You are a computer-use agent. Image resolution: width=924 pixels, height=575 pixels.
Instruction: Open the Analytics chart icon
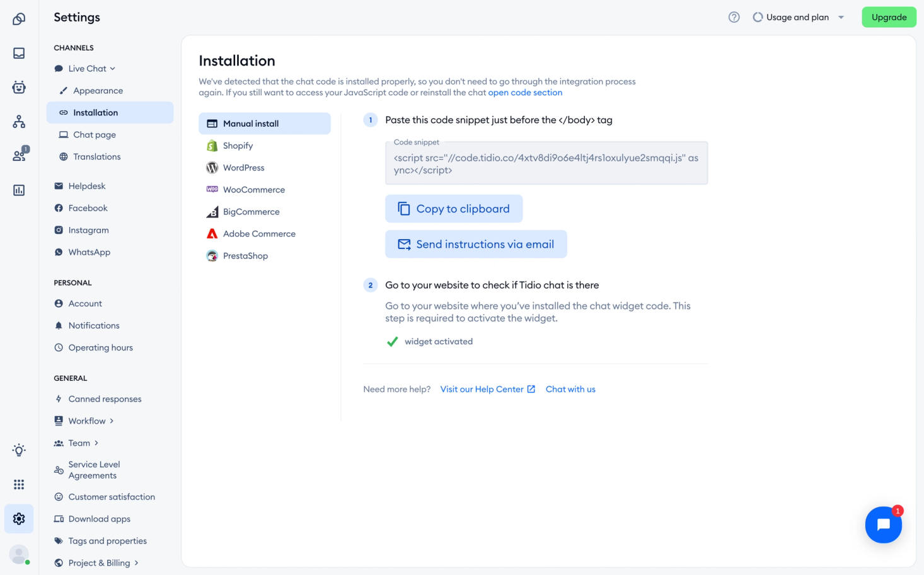click(x=19, y=190)
